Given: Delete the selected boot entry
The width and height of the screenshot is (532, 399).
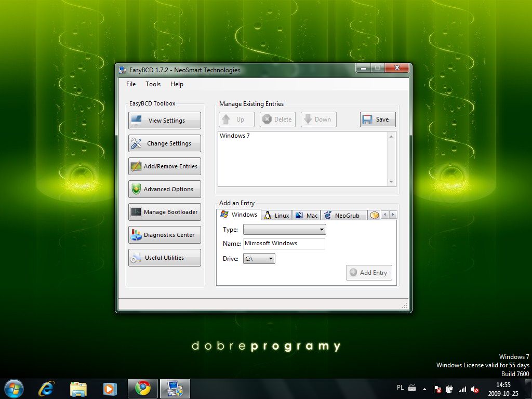Looking at the screenshot, I should coord(277,119).
